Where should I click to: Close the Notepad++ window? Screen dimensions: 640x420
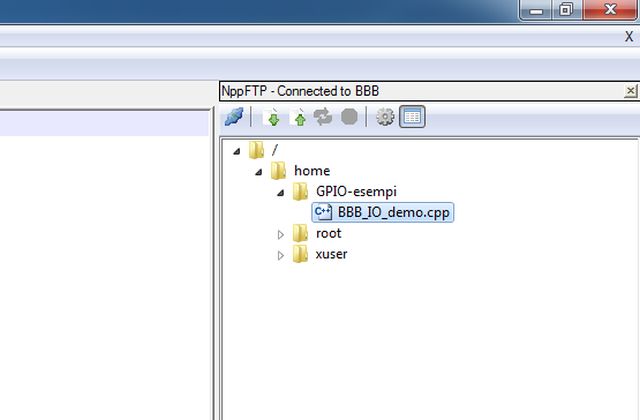pyautogui.click(x=610, y=9)
